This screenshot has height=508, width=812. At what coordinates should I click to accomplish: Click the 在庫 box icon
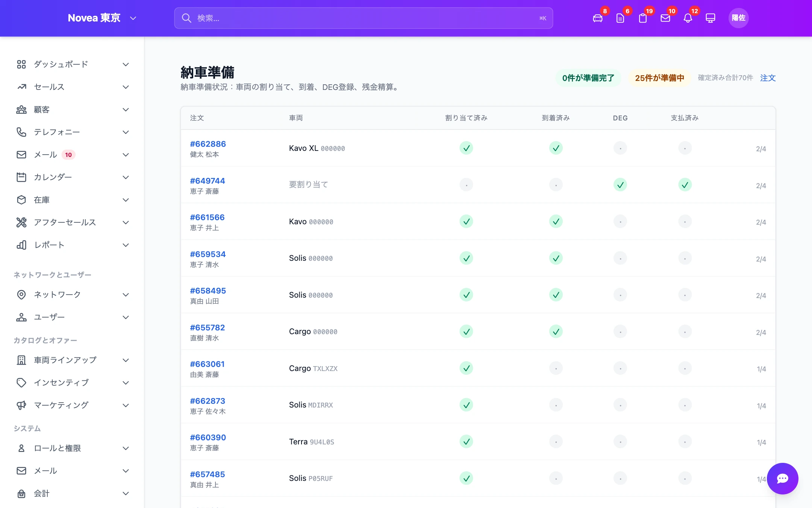point(21,200)
